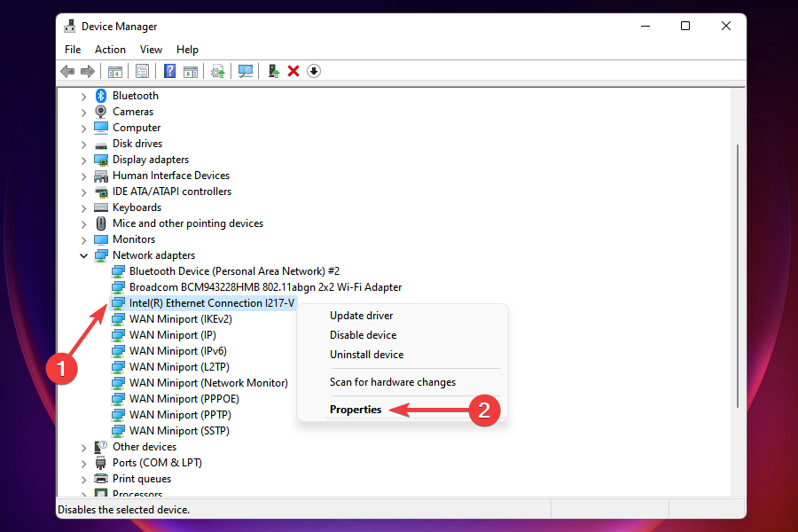Click the Print queues printer icon
Image resolution: width=798 pixels, height=532 pixels.
[101, 479]
